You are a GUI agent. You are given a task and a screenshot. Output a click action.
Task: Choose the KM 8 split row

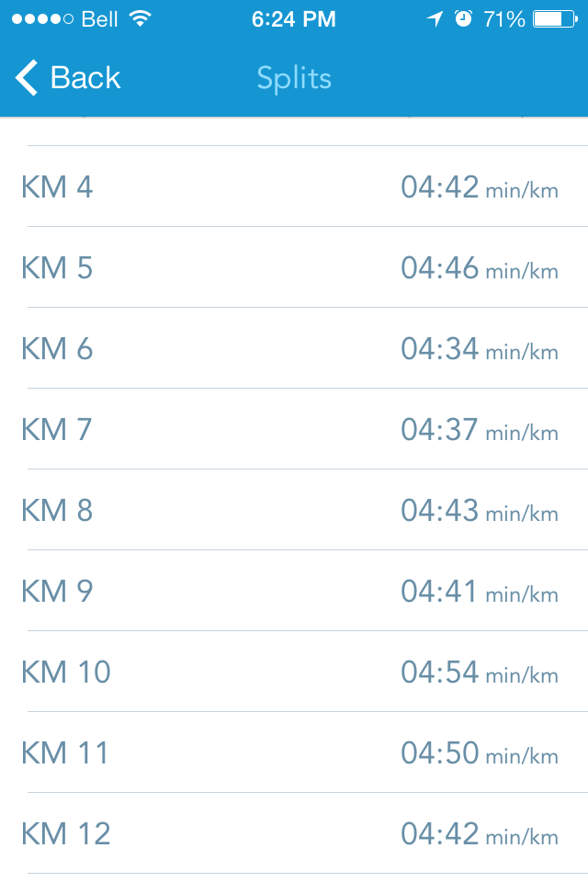tap(294, 511)
